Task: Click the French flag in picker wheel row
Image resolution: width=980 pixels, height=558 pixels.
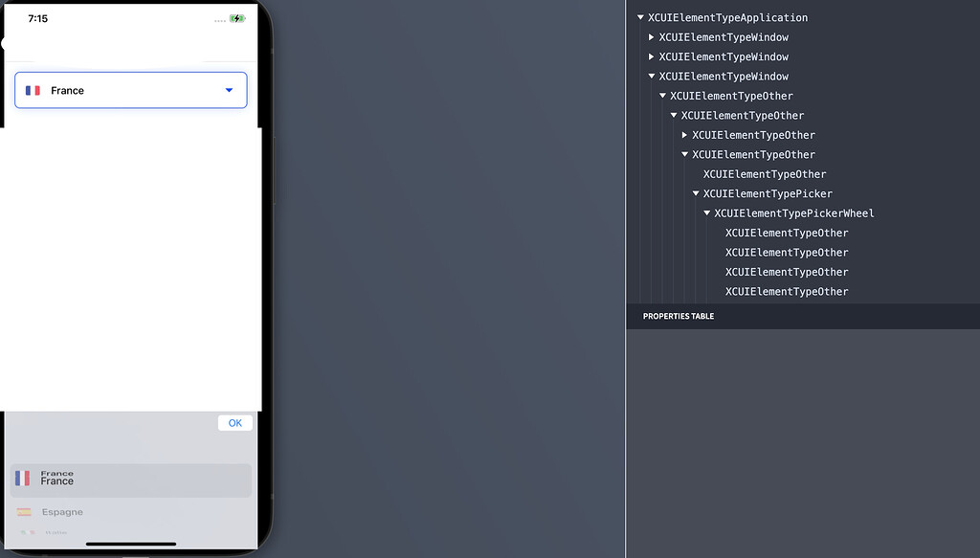Action: point(23,479)
